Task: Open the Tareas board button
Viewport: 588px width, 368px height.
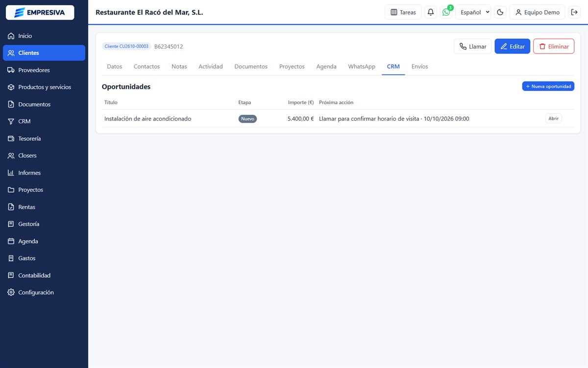Action: [403, 12]
